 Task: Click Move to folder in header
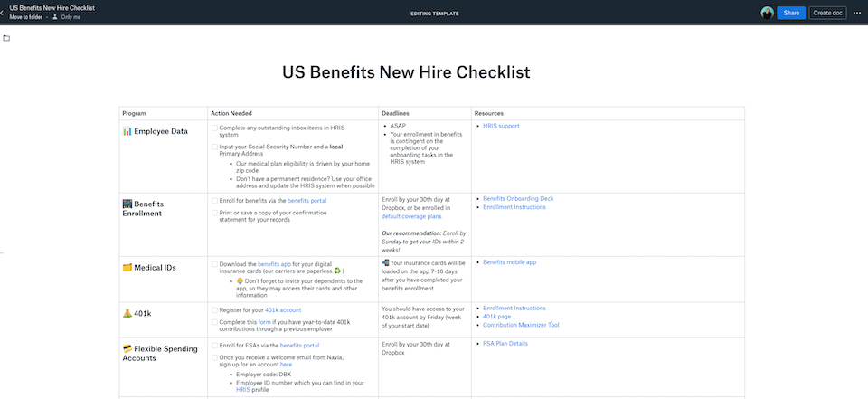pos(26,17)
